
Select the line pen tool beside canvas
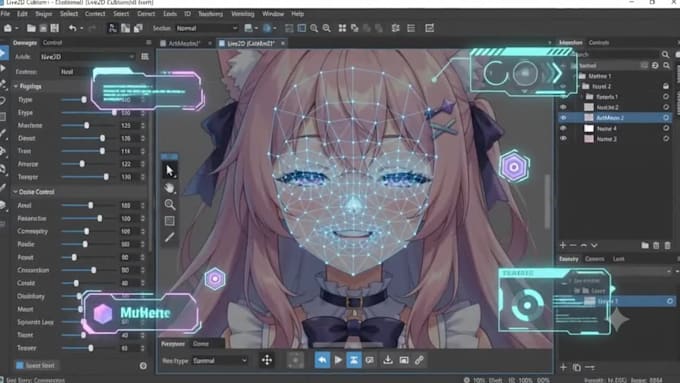[x=170, y=237]
